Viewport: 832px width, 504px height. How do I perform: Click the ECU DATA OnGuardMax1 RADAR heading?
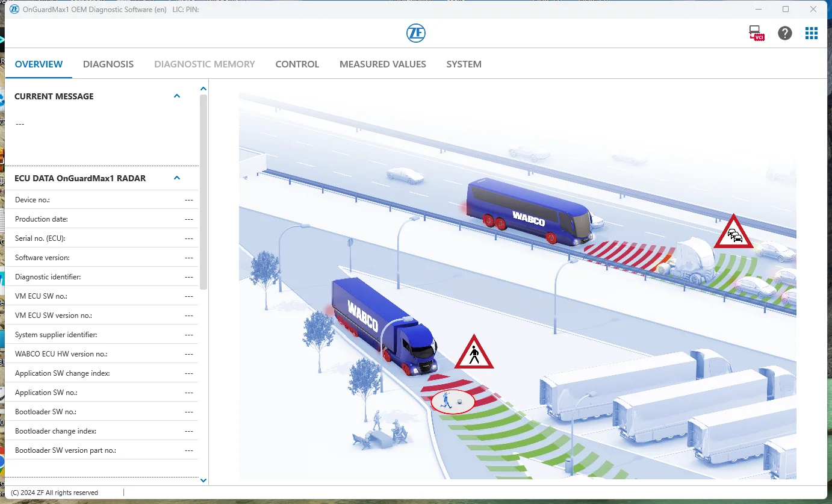pos(80,178)
